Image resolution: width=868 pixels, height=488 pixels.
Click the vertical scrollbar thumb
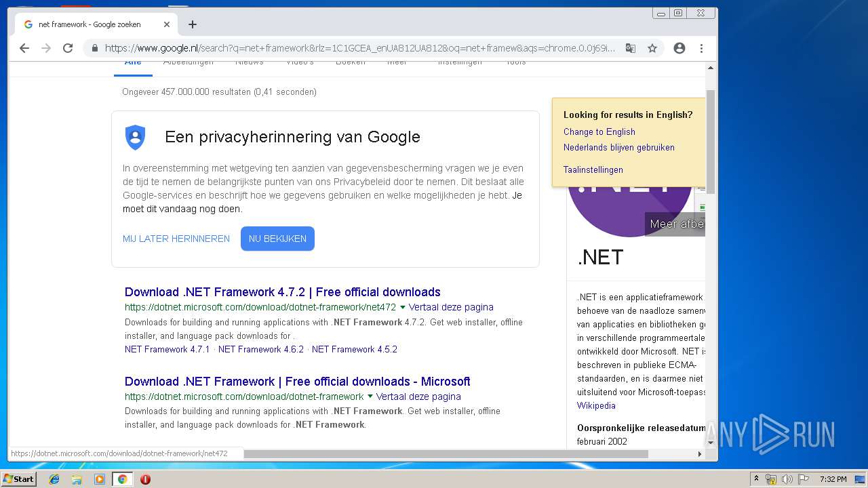point(711,142)
